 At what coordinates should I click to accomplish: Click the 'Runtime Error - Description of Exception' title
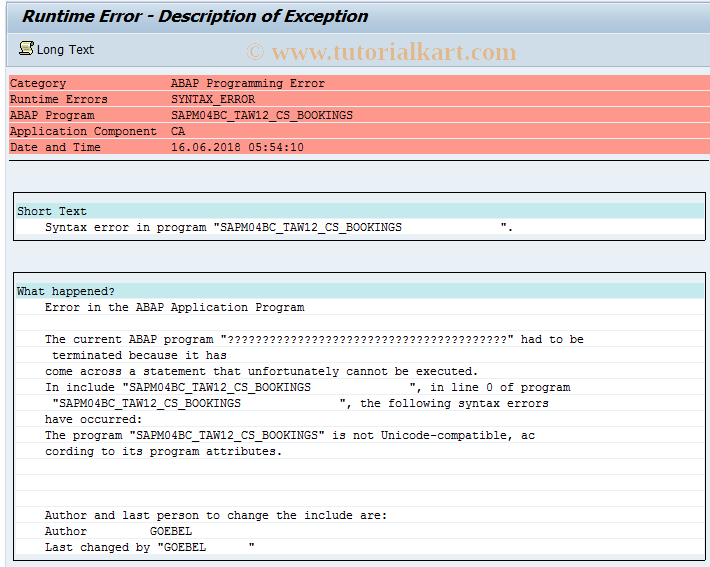[x=195, y=17]
